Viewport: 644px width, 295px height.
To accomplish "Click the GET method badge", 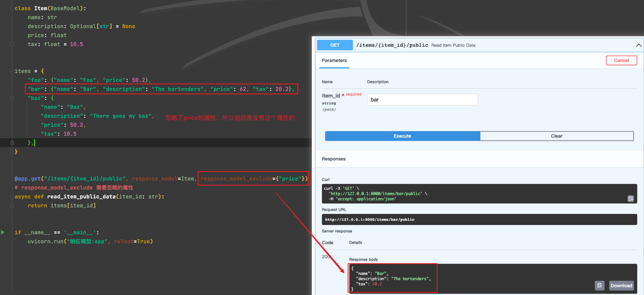I will (x=334, y=45).
